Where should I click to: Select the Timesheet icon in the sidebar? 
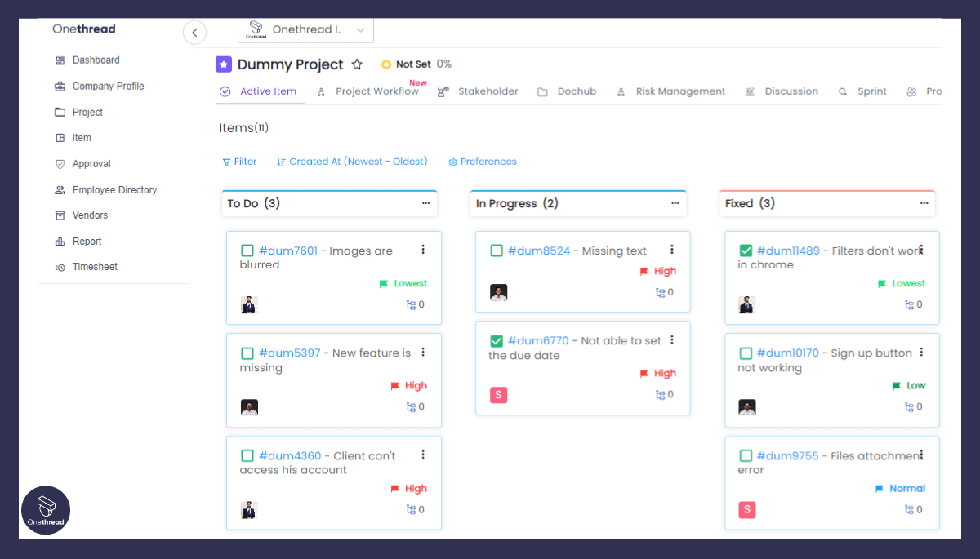coord(59,267)
